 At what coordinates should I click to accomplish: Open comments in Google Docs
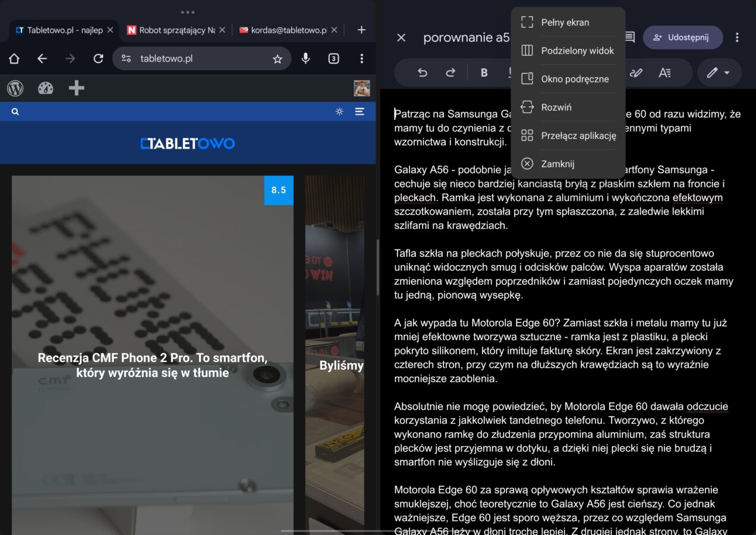pyautogui.click(x=629, y=37)
